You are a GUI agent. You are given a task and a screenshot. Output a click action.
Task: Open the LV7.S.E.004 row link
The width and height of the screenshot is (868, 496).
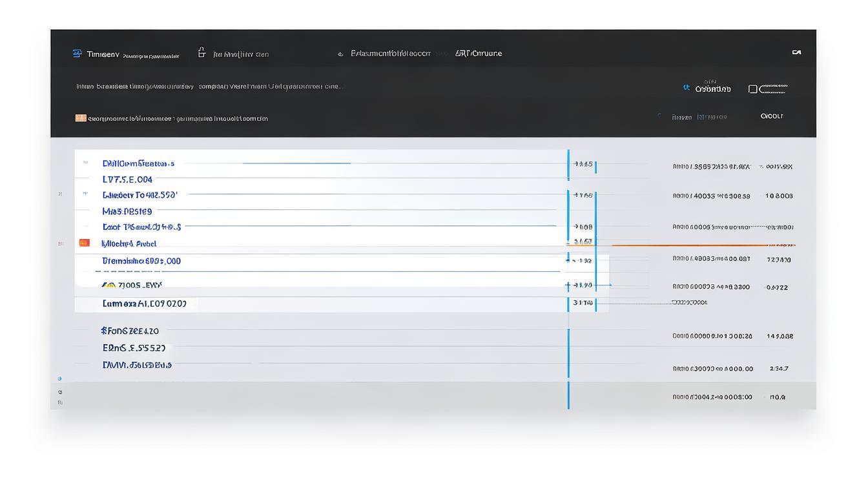pyautogui.click(x=127, y=180)
